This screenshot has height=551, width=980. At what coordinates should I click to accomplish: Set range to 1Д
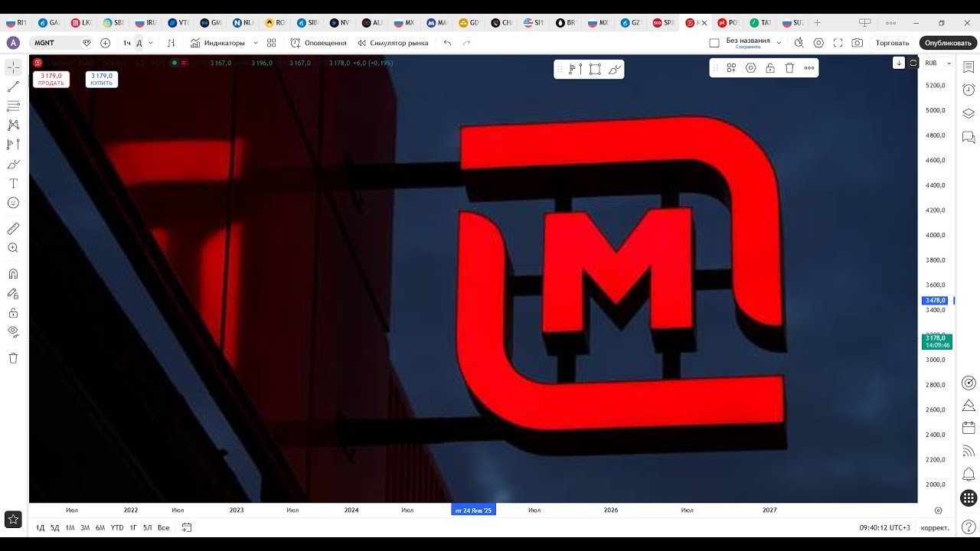[41, 527]
